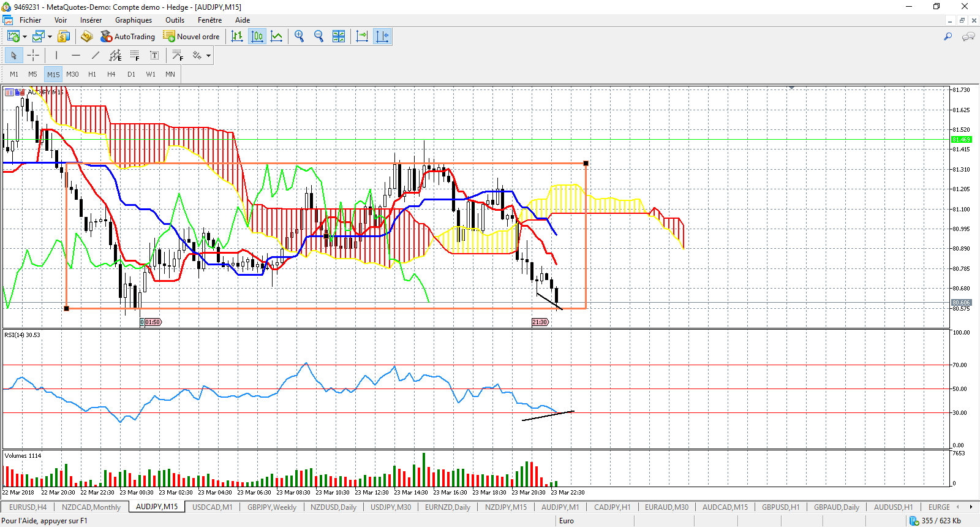
Task: Switch to the USDCAD,M1 chart tab
Action: (213, 507)
